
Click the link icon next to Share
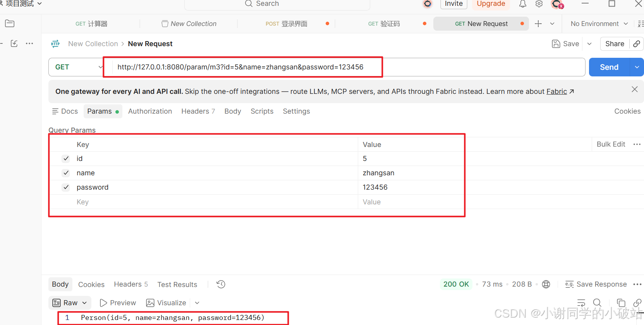click(x=637, y=44)
